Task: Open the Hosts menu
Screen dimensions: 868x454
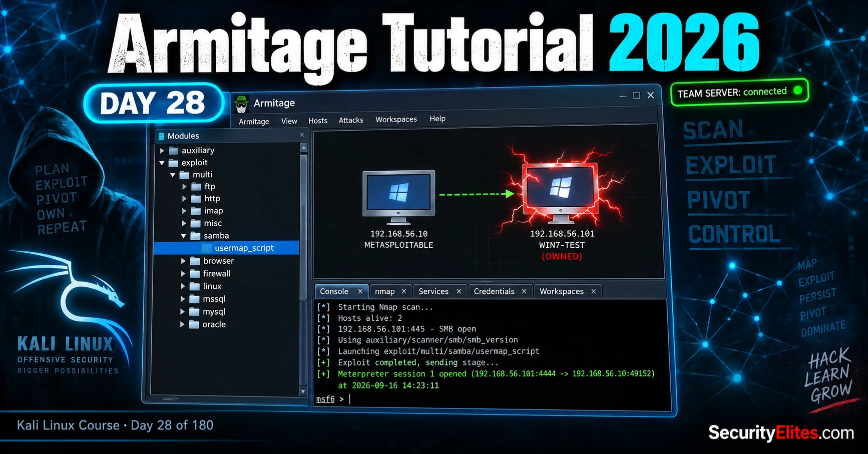Action: pos(318,121)
